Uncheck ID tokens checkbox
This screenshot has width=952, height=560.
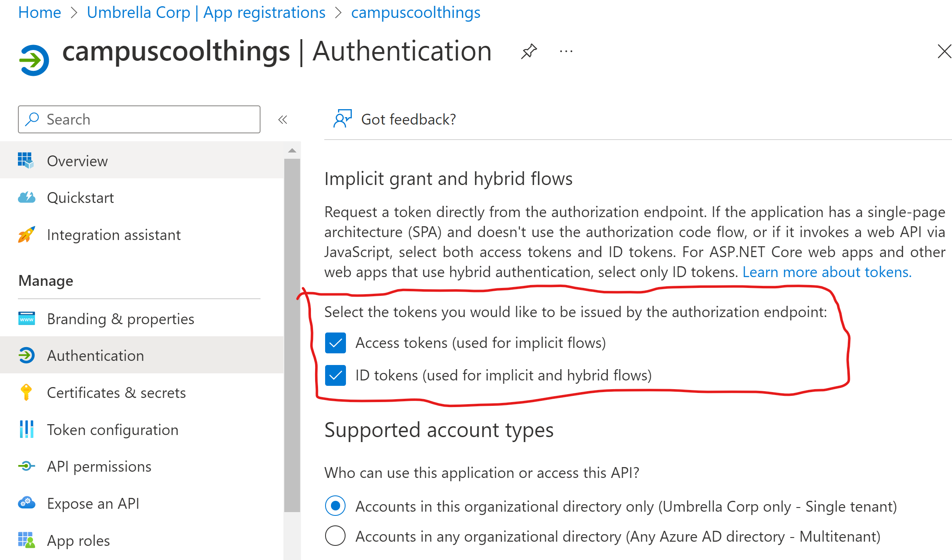pyautogui.click(x=336, y=375)
